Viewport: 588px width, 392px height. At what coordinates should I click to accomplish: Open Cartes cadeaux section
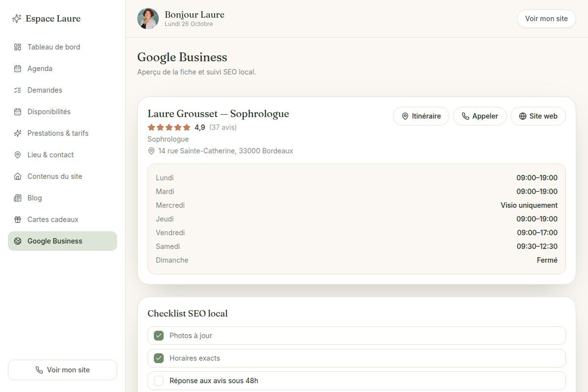pyautogui.click(x=62, y=220)
